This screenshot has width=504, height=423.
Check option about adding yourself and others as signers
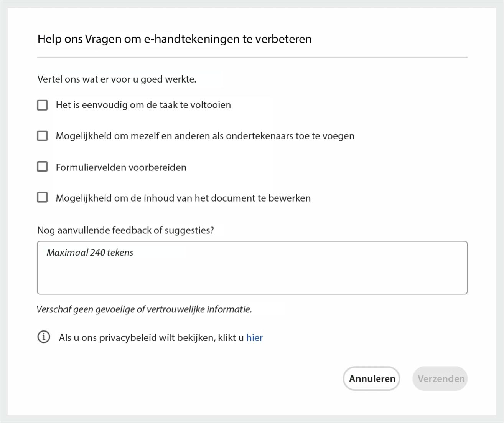tap(42, 135)
